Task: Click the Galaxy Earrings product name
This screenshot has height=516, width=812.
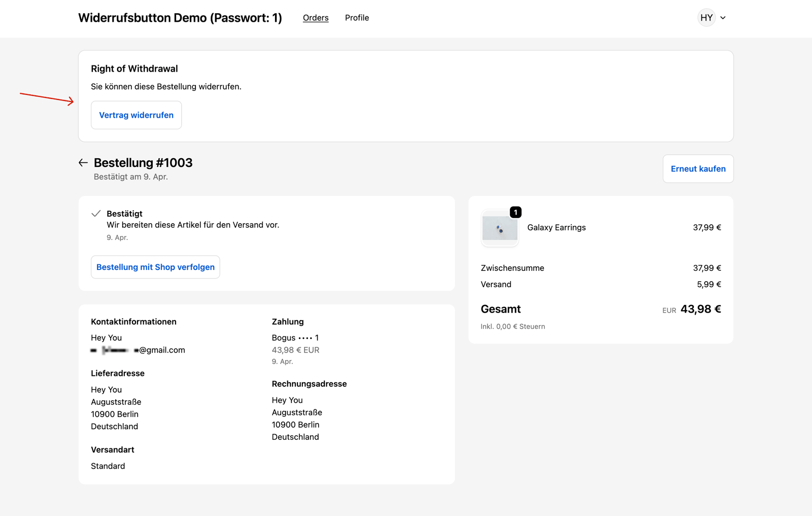Action: [x=556, y=228]
